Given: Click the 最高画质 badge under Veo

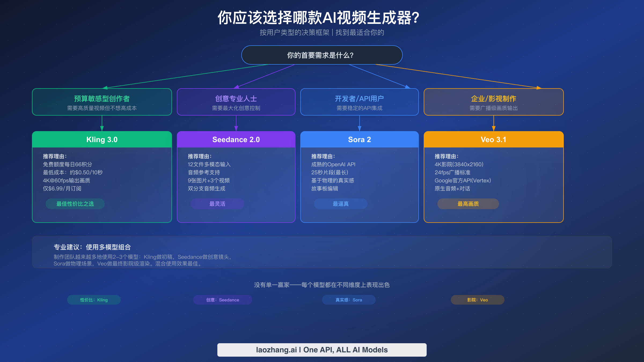Looking at the screenshot, I should click(x=468, y=204).
